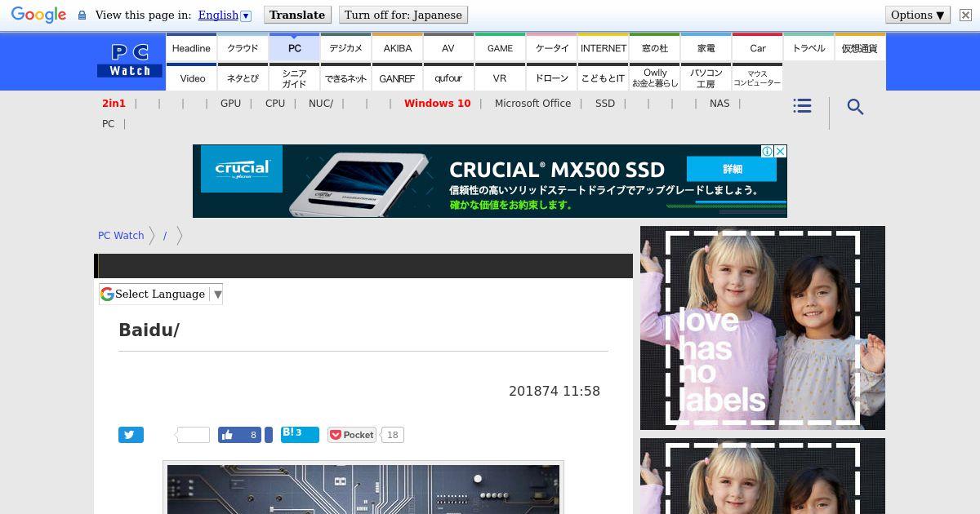Open the トラベル tab
The image size is (980, 514).
pos(808,47)
